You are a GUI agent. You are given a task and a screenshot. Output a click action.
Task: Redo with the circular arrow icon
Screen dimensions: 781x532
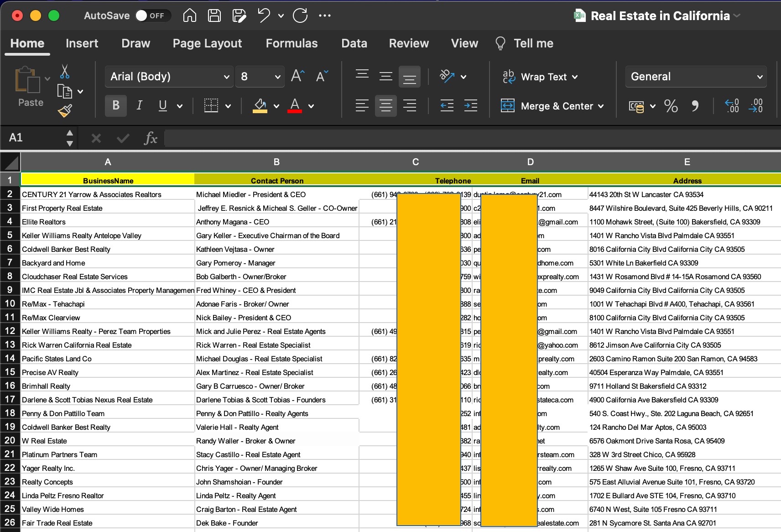click(x=300, y=16)
